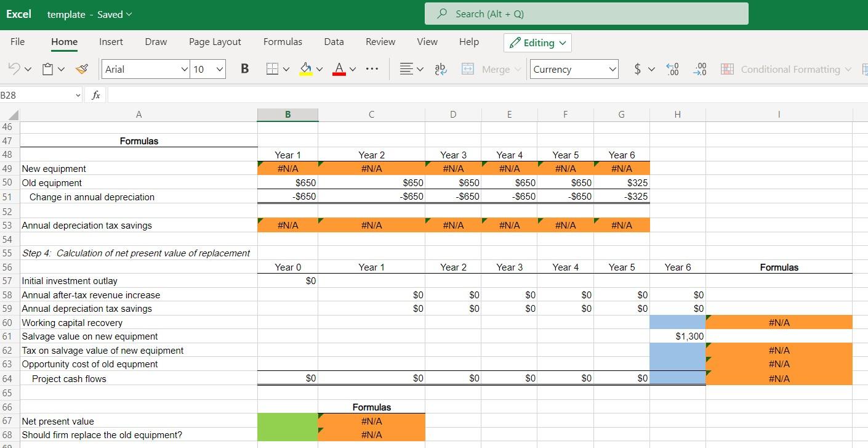Open the Page Layout tab
This screenshot has height=448, width=868.
(215, 42)
